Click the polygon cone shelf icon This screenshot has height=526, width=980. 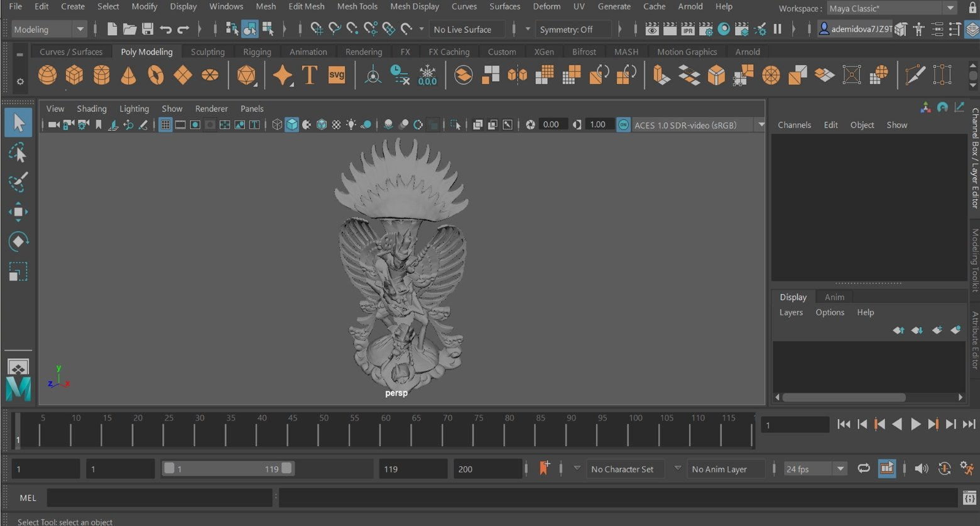point(128,75)
